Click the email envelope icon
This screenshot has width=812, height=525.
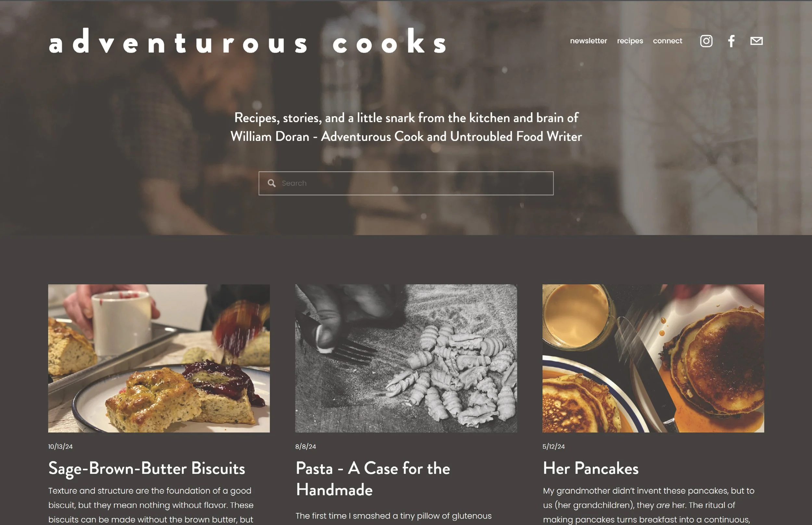(x=756, y=41)
